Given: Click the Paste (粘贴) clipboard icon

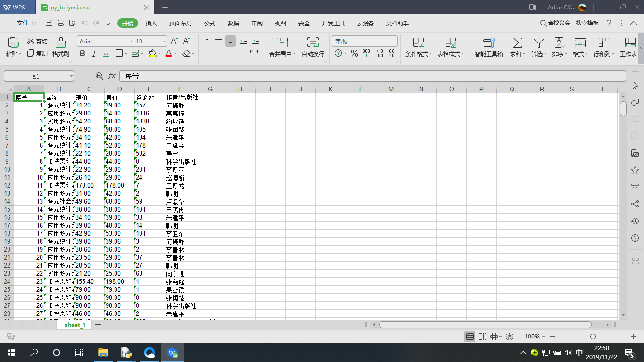Looking at the screenshot, I should coord(13,42).
